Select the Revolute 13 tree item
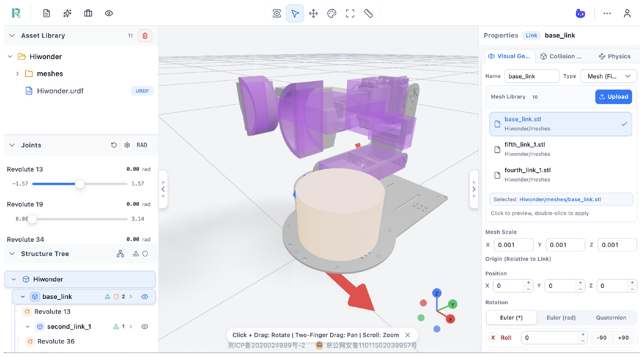 52,312
